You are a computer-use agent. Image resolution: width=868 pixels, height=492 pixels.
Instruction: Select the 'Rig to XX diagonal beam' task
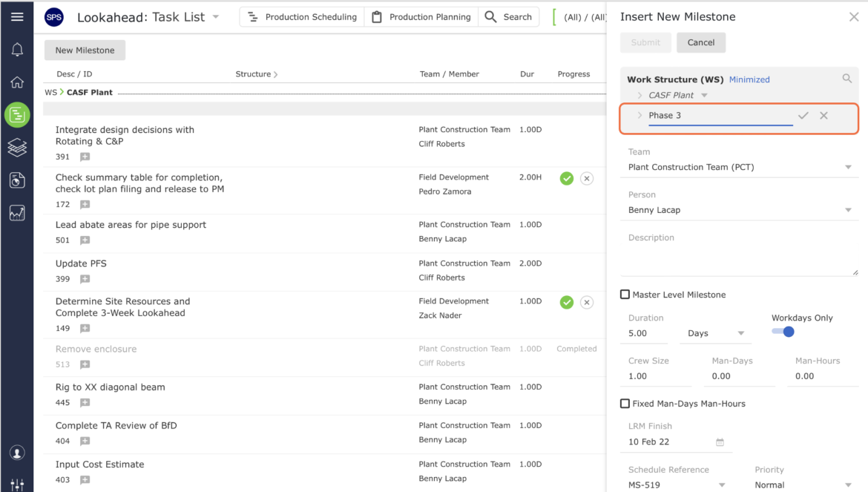(110, 387)
